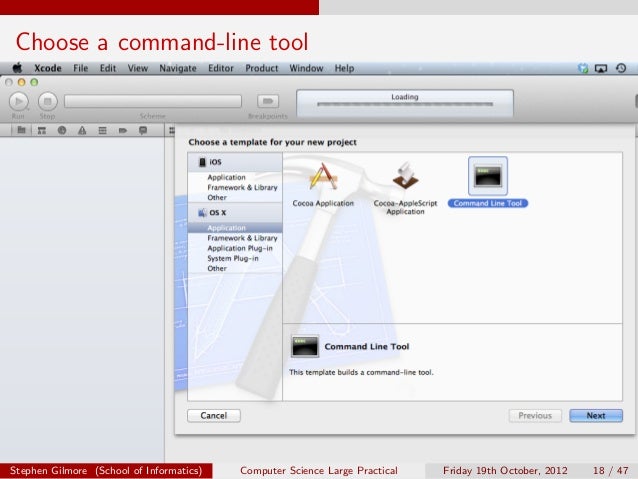The width and height of the screenshot is (638, 479).
Task: Click the OS X Finder icon in sidebar
Action: pyautogui.click(x=202, y=212)
